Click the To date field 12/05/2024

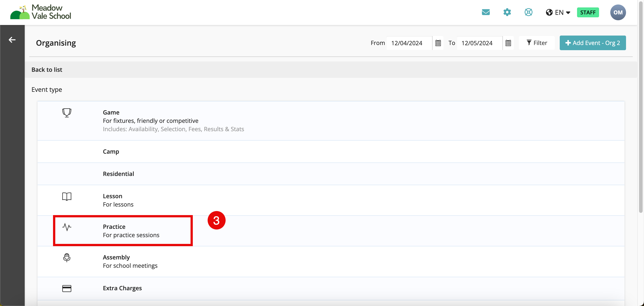(x=480, y=43)
